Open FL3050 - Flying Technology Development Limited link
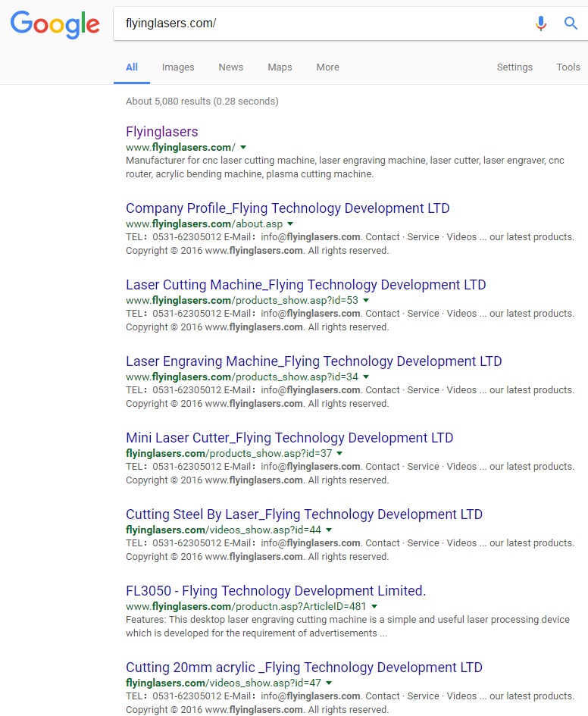Viewport: 588px width, 716px height. pos(276,591)
